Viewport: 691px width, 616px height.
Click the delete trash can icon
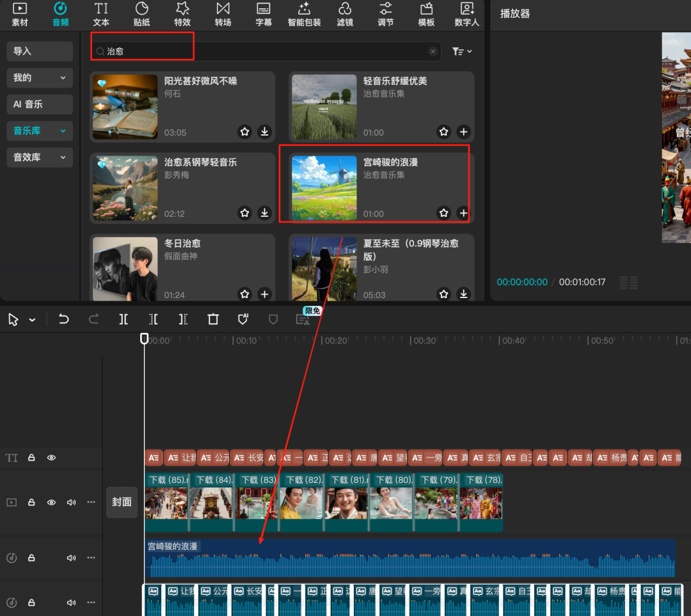pyautogui.click(x=213, y=320)
